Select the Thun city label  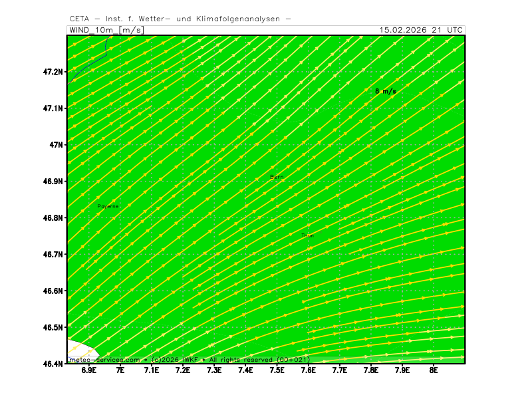click(307, 235)
